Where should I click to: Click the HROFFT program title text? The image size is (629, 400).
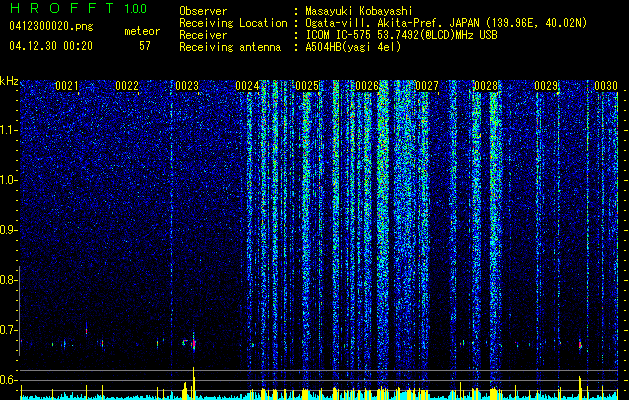[62, 8]
